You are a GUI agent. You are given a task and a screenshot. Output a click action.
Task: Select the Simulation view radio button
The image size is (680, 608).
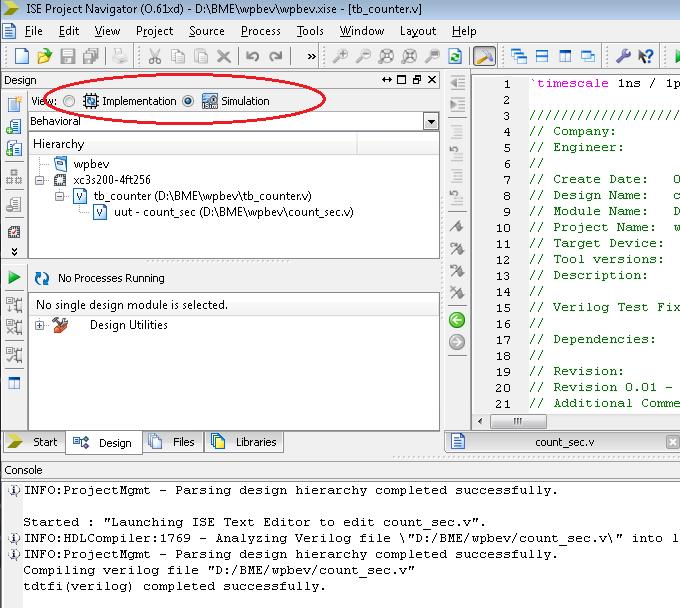[x=188, y=101]
